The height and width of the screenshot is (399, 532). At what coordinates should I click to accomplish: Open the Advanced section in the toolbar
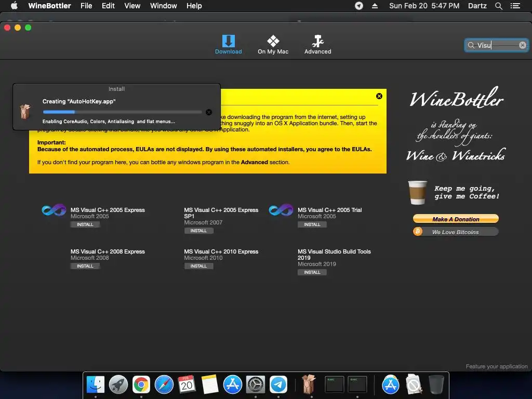317,45
